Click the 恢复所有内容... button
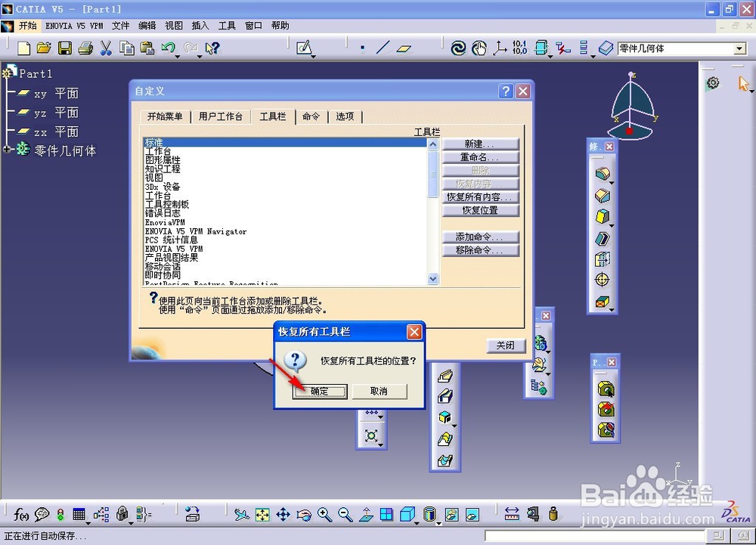Viewport: 756px width, 545px height. [480, 197]
